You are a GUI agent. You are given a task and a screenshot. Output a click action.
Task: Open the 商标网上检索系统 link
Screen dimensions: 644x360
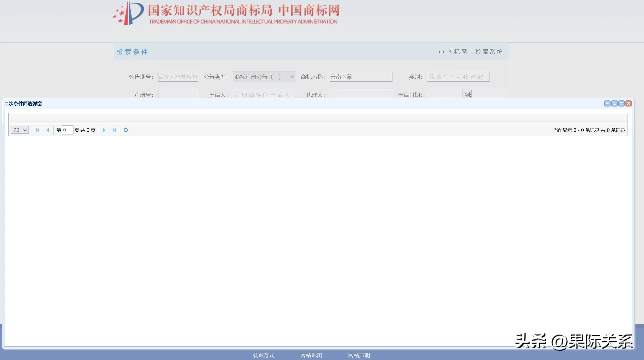475,52
